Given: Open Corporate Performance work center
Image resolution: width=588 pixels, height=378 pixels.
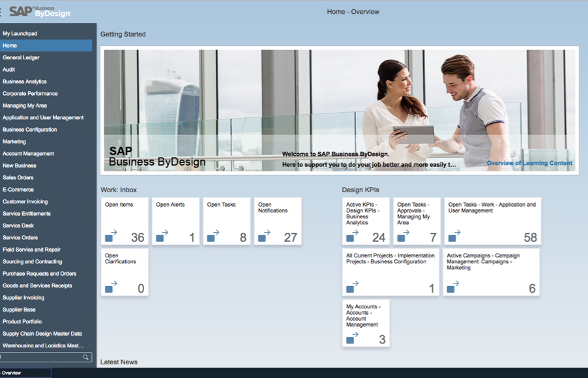Looking at the screenshot, I should [x=46, y=93].
